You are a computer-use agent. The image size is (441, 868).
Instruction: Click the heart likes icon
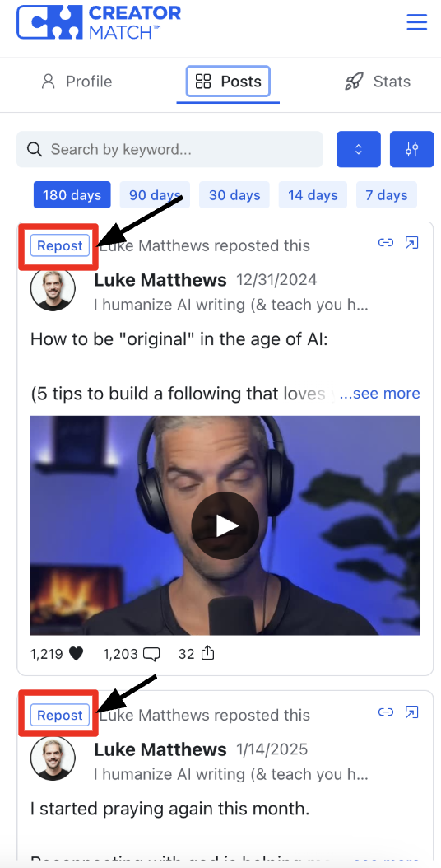pyautogui.click(x=77, y=654)
